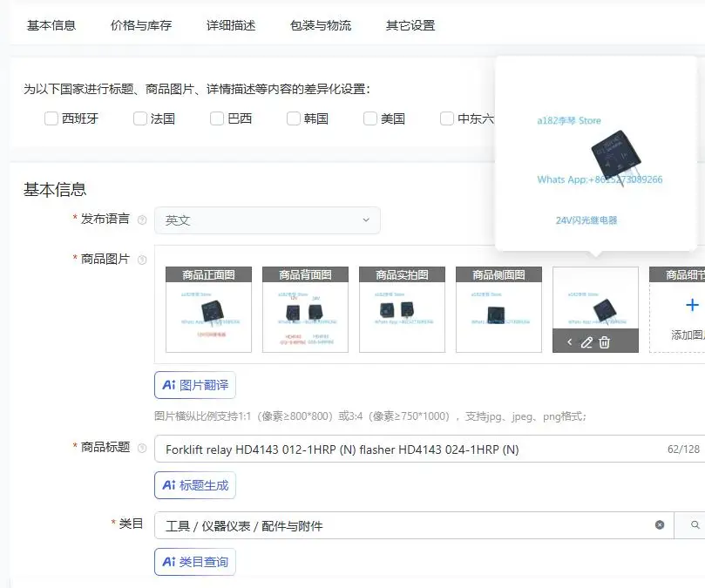Click the AI 标题生成 button
Image resolution: width=705 pixels, height=588 pixels.
point(195,485)
